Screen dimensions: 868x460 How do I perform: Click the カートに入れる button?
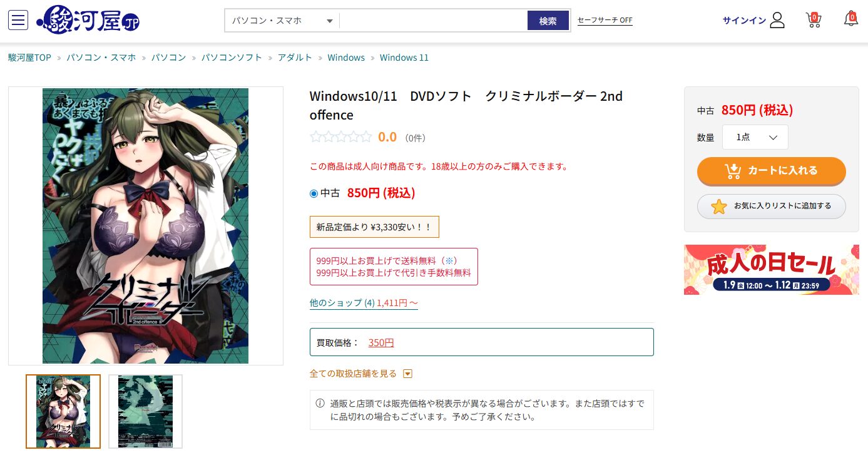pyautogui.click(x=772, y=171)
